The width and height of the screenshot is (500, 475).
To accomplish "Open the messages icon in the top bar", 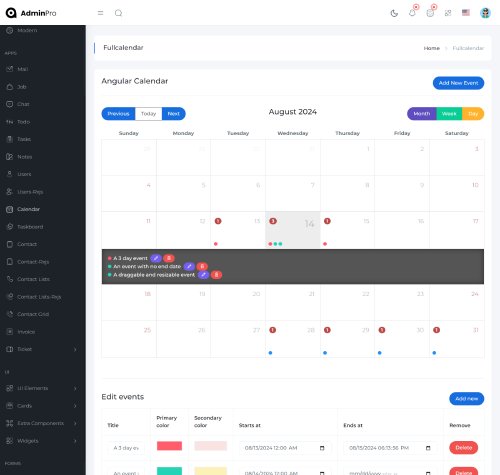I will 430,13.
